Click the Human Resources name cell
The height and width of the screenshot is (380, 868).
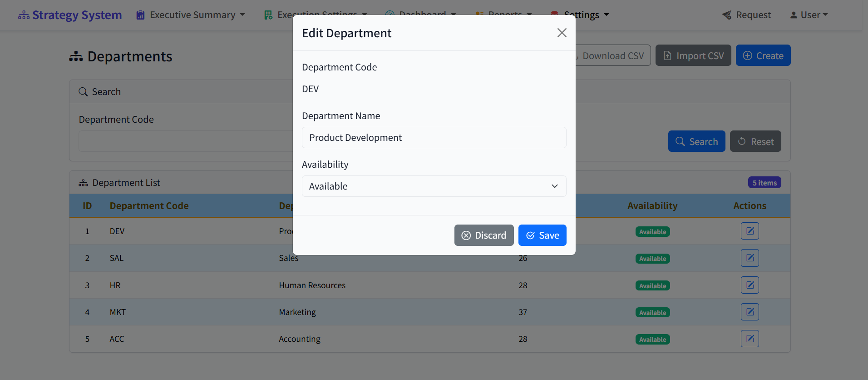tap(312, 285)
